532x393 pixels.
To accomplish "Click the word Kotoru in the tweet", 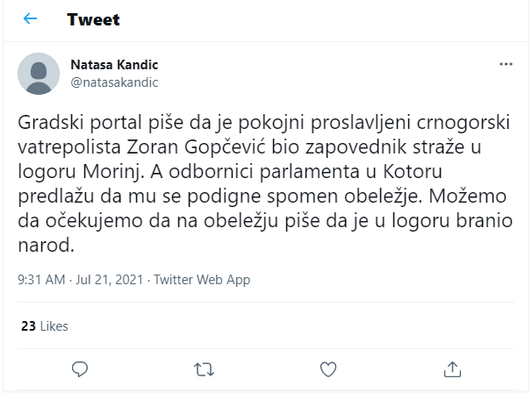I will point(478,170).
